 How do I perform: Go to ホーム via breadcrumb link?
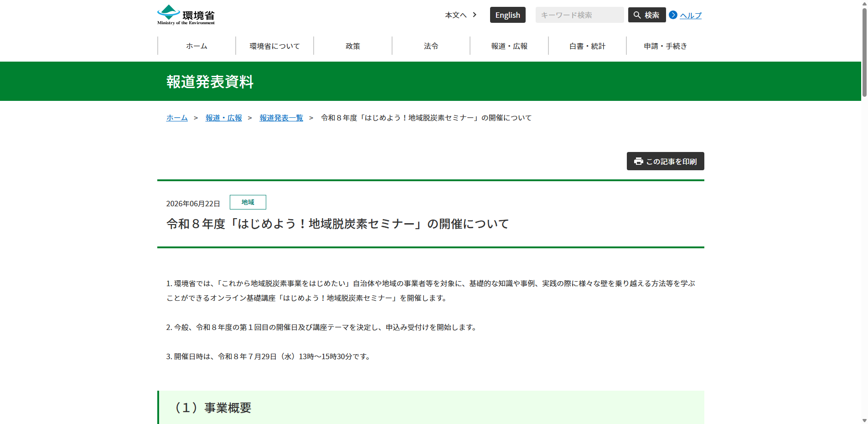point(177,118)
